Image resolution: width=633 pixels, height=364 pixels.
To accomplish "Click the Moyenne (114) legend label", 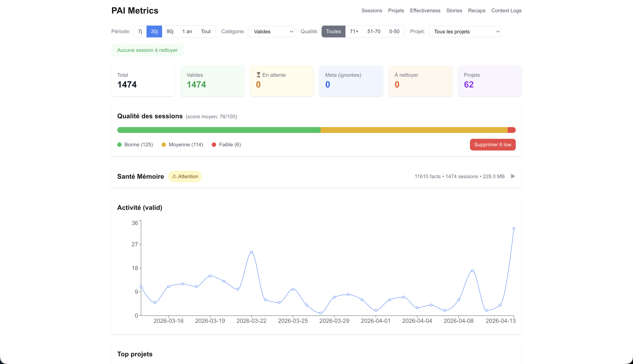I will [186, 144].
